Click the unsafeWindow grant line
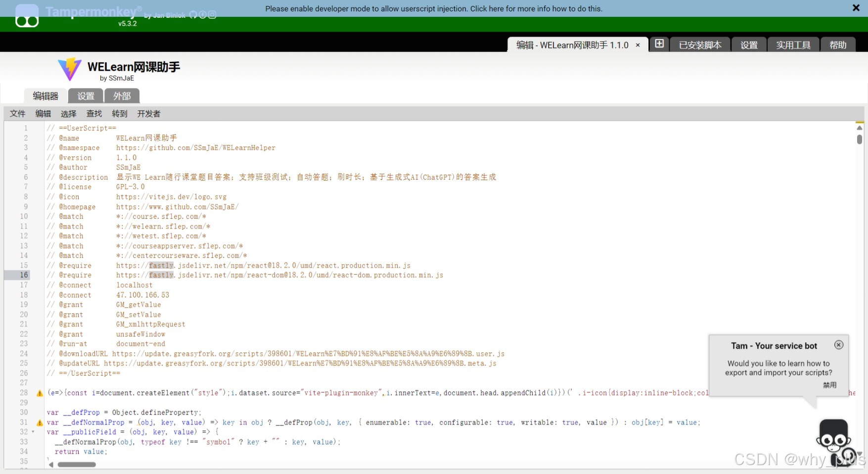868x474 pixels. (141, 334)
